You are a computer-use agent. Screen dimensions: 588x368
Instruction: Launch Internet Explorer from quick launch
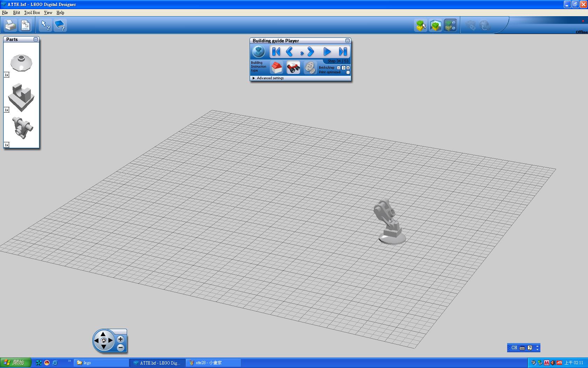[55, 363]
